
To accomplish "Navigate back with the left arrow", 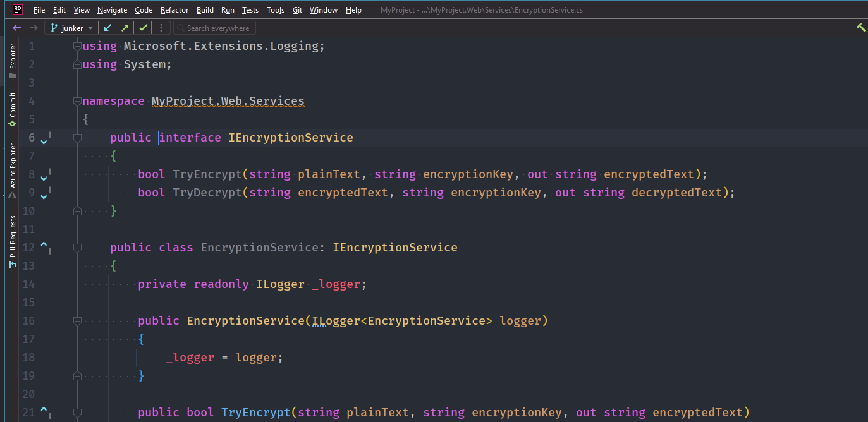I will [x=17, y=28].
